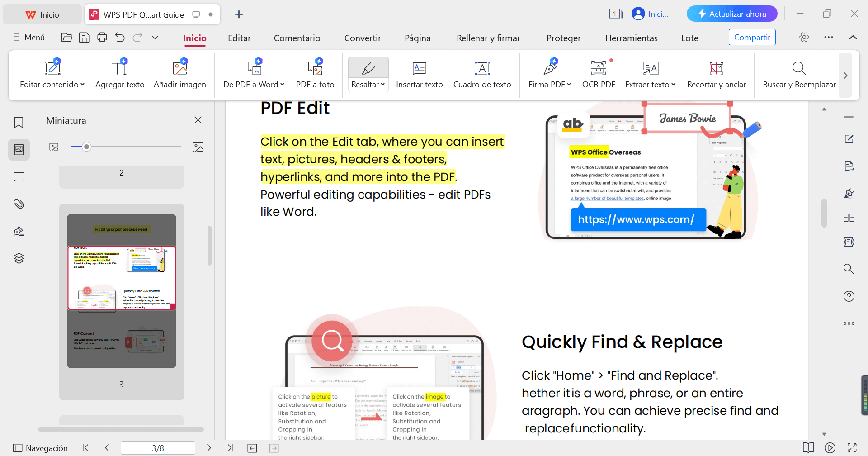Toggle full screen mode in status bar

pyautogui.click(x=852, y=448)
